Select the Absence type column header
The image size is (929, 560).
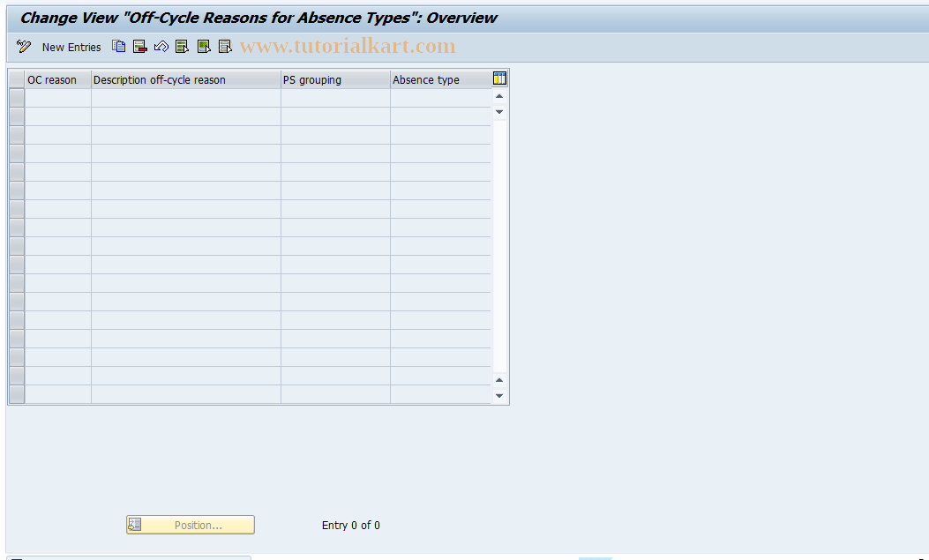[441, 80]
